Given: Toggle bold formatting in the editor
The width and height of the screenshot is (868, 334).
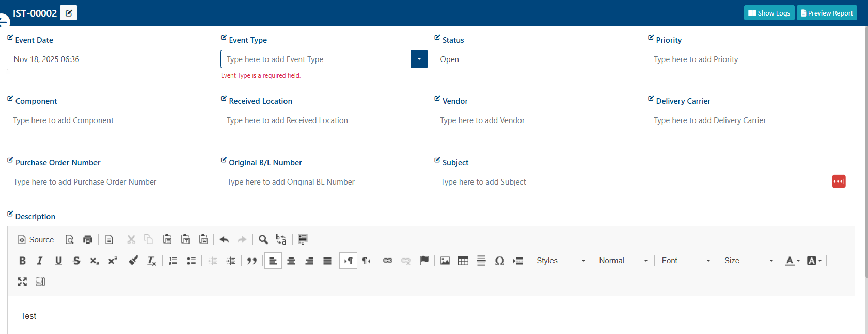Looking at the screenshot, I should [x=22, y=261].
